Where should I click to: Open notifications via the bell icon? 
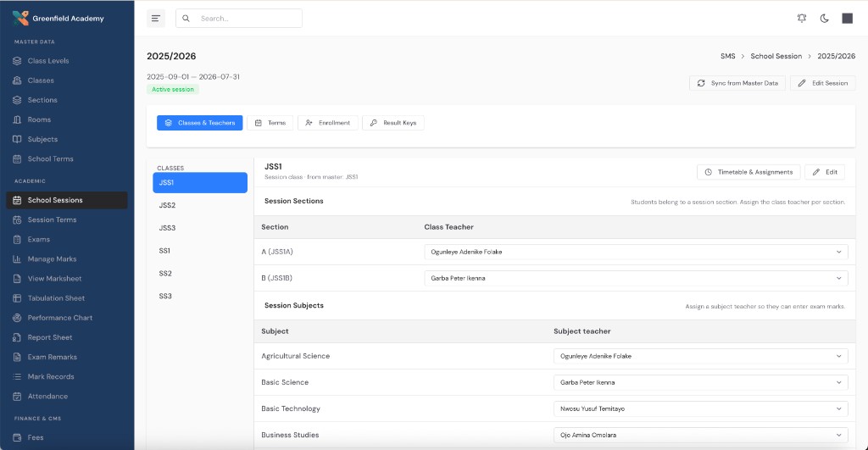[802, 19]
